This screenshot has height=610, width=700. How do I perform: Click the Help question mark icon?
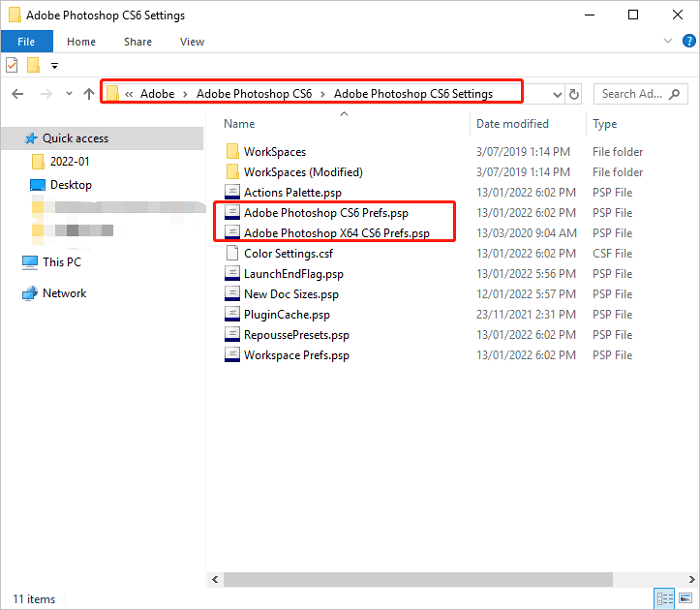[x=687, y=42]
